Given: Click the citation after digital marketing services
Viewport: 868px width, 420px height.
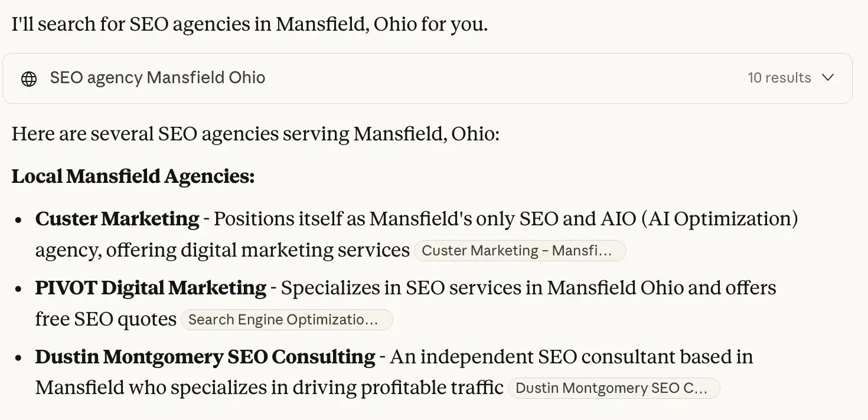Looking at the screenshot, I should click(x=520, y=250).
